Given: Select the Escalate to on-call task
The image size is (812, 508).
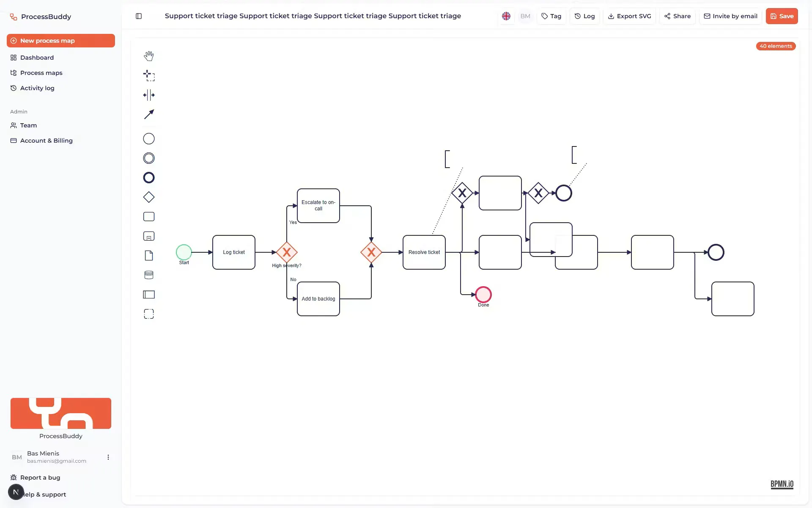Looking at the screenshot, I should tap(318, 206).
